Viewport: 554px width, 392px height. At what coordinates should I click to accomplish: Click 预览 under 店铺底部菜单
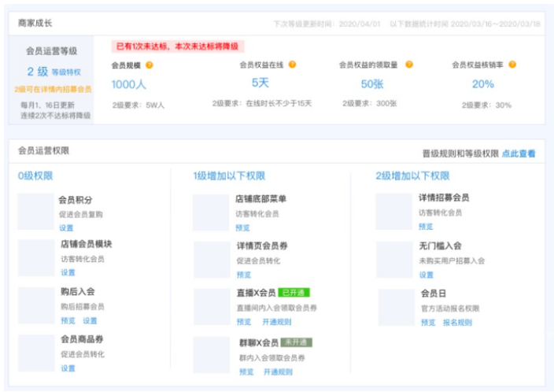pyautogui.click(x=243, y=228)
